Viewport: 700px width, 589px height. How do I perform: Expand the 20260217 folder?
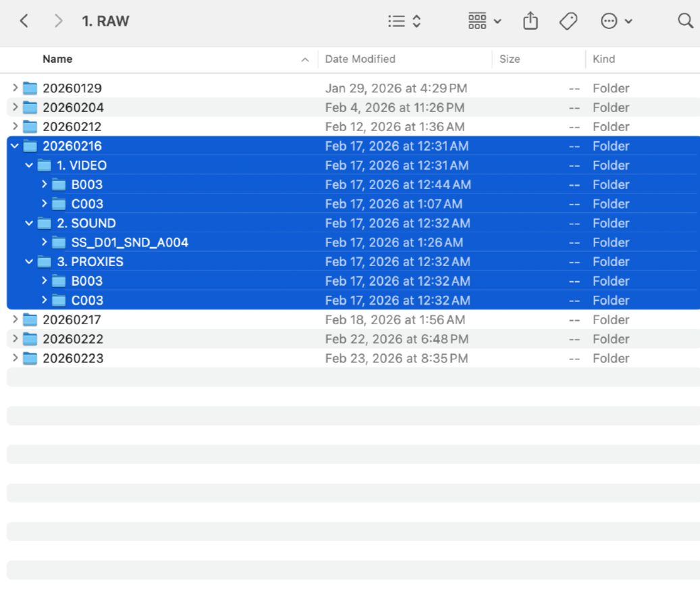(15, 319)
